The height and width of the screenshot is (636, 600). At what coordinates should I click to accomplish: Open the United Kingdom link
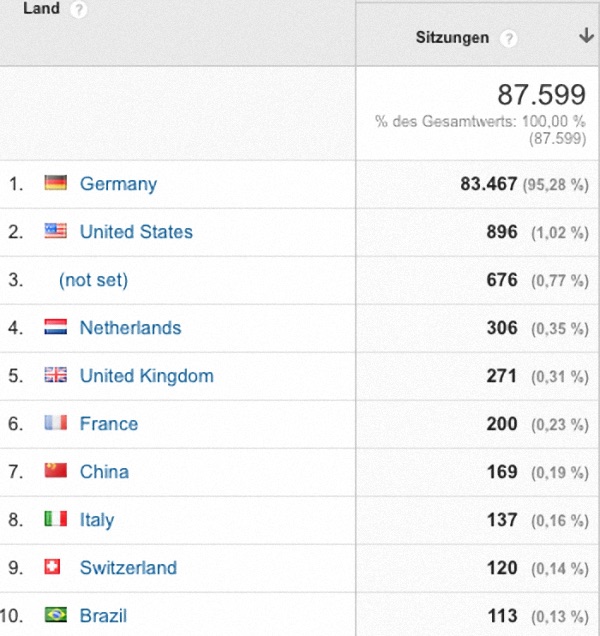146,376
